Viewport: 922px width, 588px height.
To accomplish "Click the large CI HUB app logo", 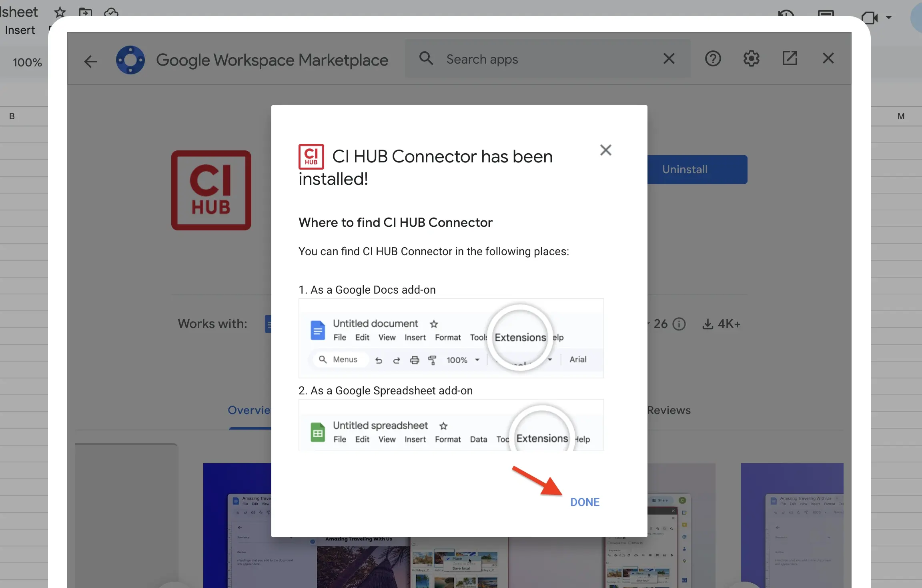I will click(x=211, y=190).
